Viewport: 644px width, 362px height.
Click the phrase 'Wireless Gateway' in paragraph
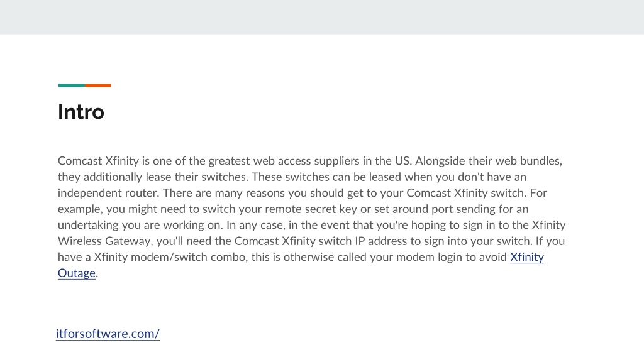point(104,241)
